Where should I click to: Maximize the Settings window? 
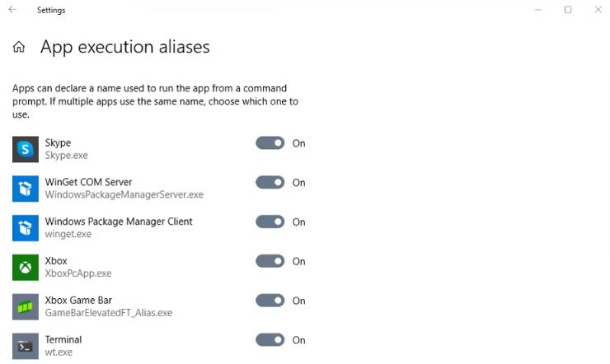pyautogui.click(x=568, y=10)
